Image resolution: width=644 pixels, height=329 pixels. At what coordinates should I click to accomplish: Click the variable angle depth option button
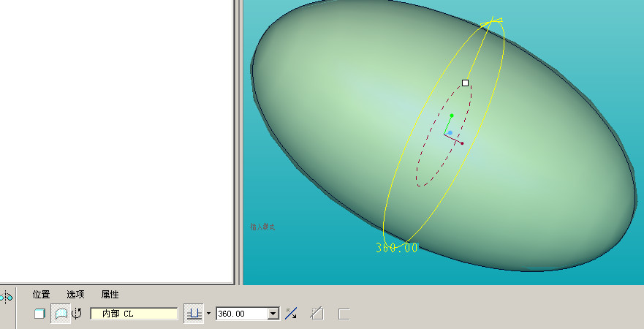(194, 314)
